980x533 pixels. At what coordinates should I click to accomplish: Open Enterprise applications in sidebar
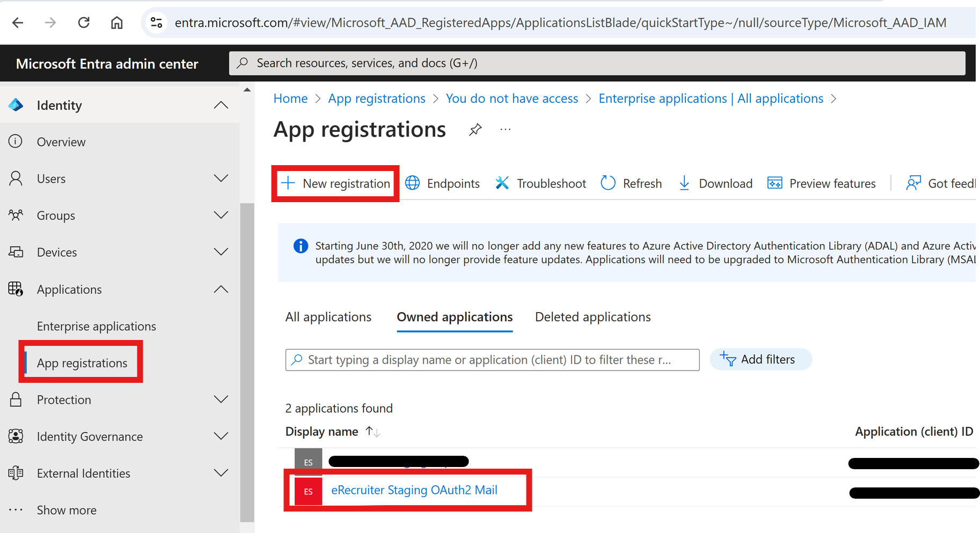tap(97, 326)
